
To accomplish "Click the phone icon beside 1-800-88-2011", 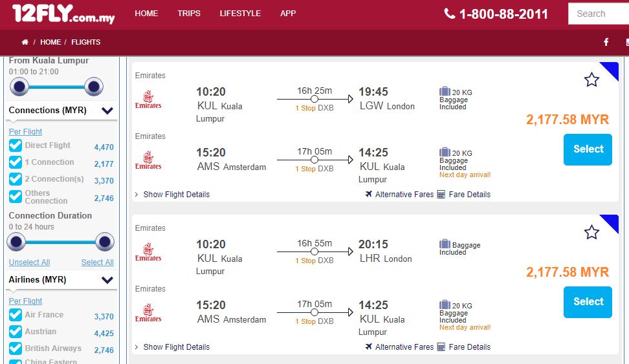I will [x=450, y=14].
